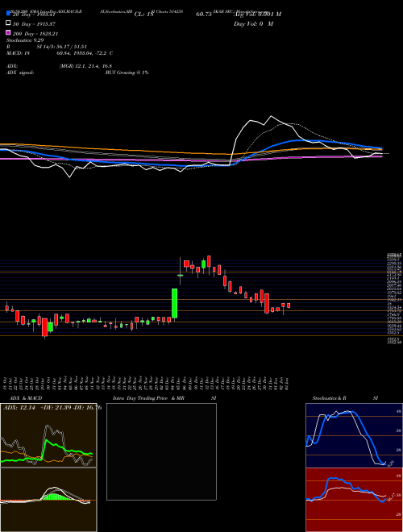Click the '(MGR) 12.1, 21.4, 16.8' ADX values
Screen dimensions: 403x532
pos(85,66)
